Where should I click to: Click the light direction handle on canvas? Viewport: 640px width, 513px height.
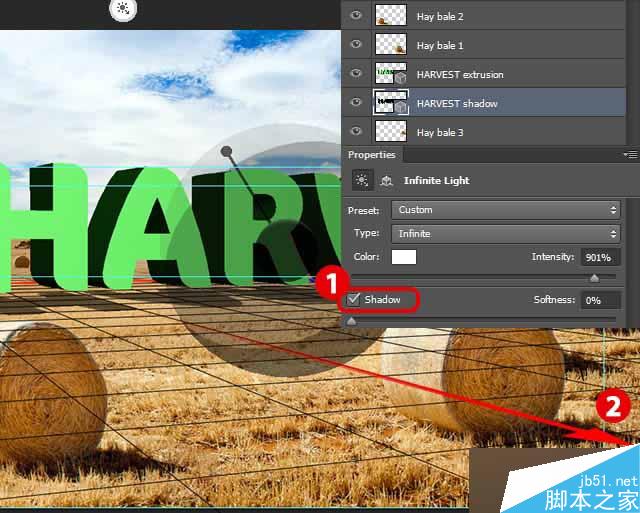point(226,152)
